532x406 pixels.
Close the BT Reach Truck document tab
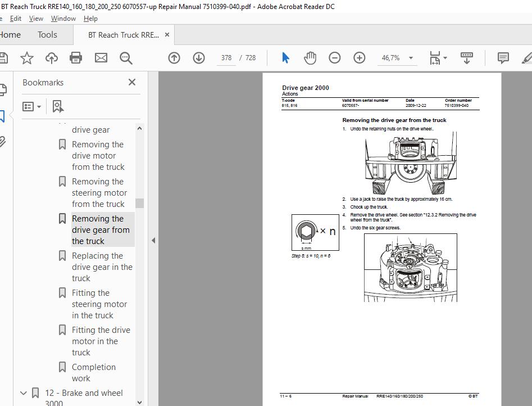(x=167, y=35)
